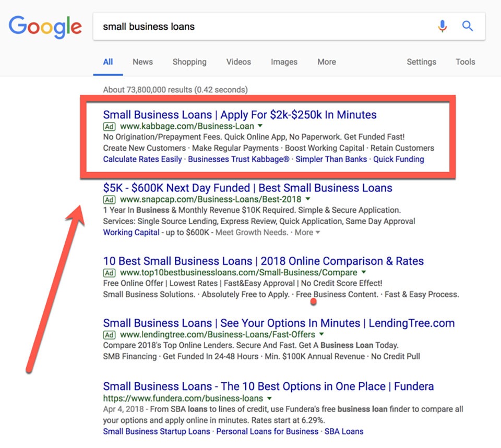The image size is (501, 448).
Task: Open Businesses Trust Kabbage sitelink
Action: point(238,159)
